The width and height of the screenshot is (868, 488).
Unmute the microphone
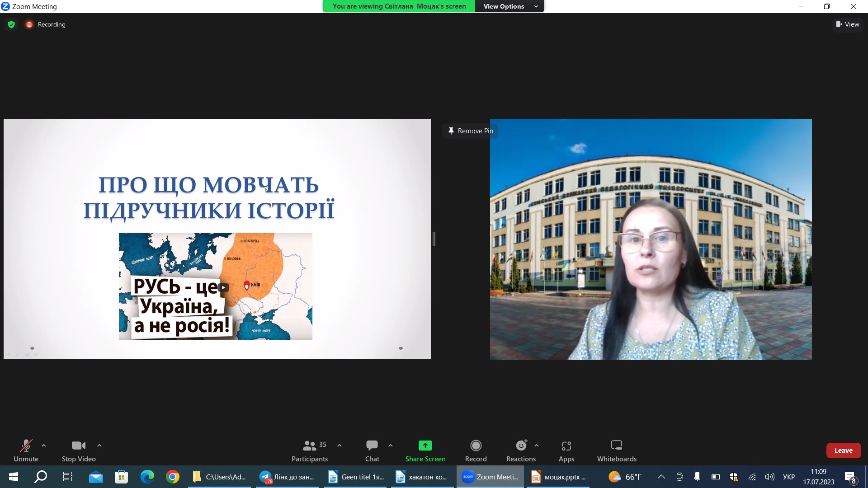(26, 450)
